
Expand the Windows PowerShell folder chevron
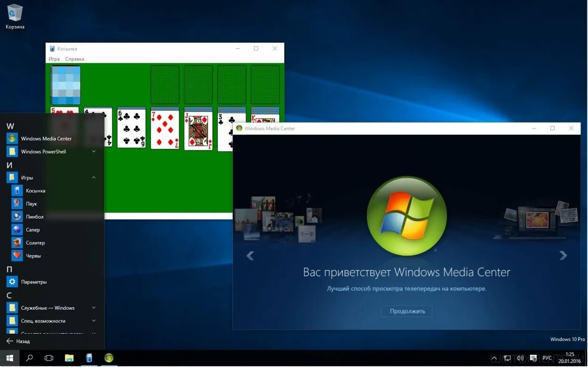click(x=94, y=151)
